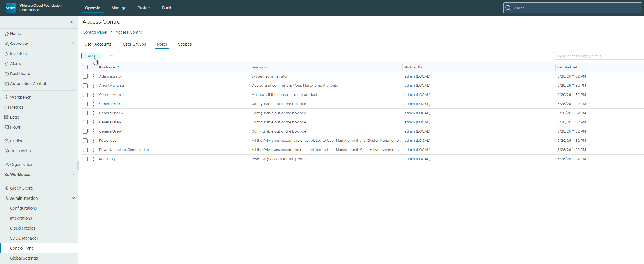Check the AgentManager role checkbox
The width and height of the screenshot is (644, 264).
click(85, 85)
